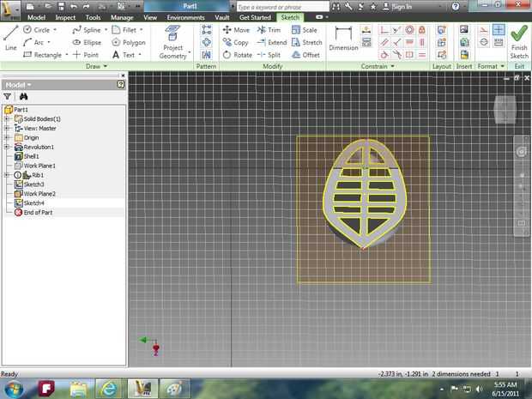Toggle Centerline format
This screenshot has height=399, width=532.
tap(484, 42)
